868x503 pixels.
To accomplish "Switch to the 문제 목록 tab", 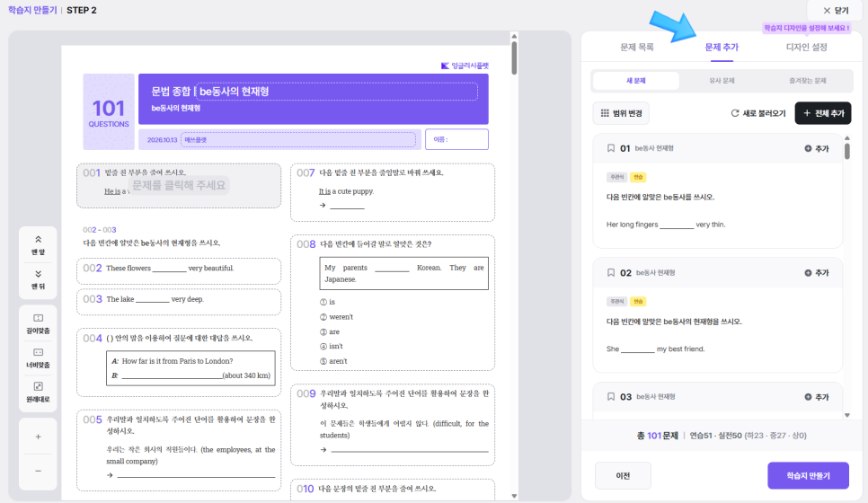I will (x=636, y=47).
